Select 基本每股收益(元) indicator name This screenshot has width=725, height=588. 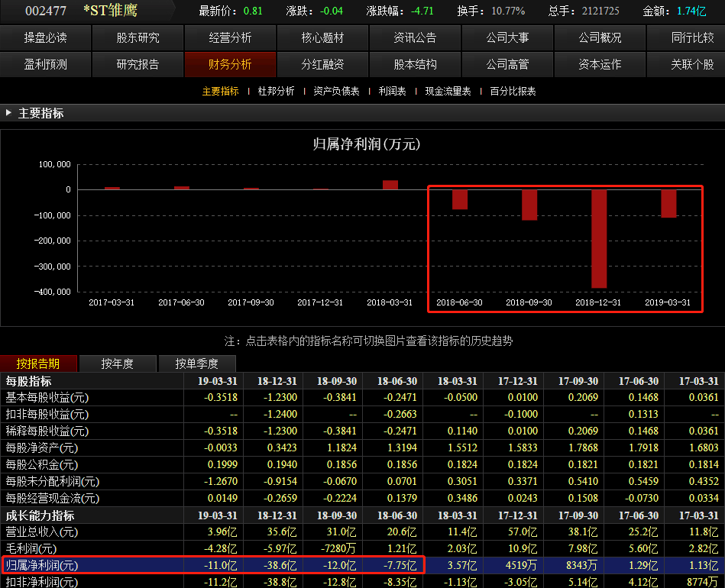click(47, 398)
